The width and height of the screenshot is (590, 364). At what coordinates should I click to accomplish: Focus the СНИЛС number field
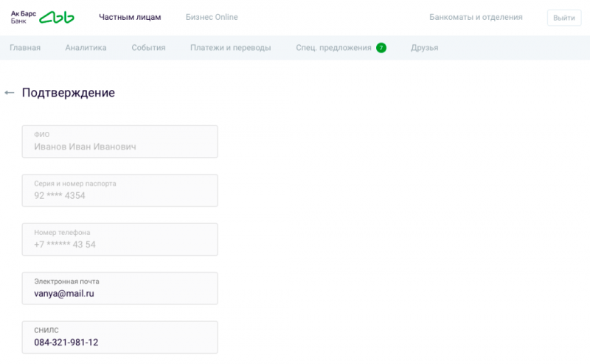[120, 337]
